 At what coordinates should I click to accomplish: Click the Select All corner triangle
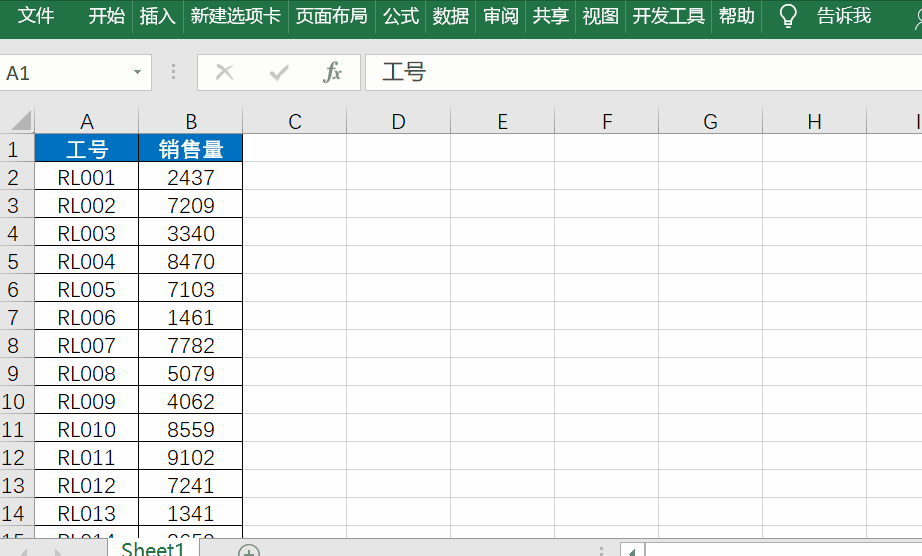point(21,121)
